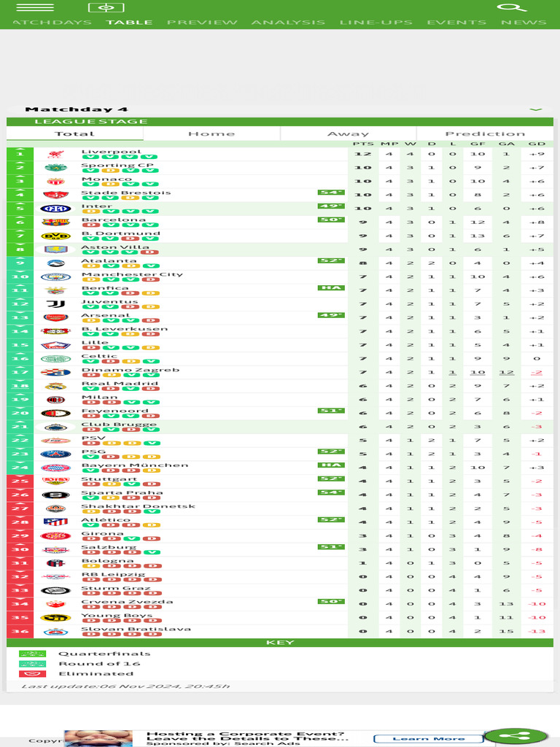
Task: Switch to the Away table tab
Action: click(348, 134)
